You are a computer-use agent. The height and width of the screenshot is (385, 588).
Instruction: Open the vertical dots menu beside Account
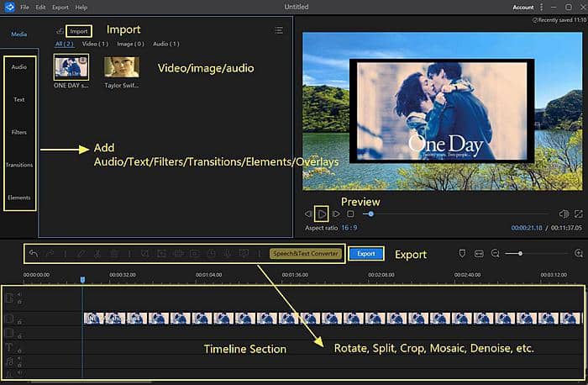(541, 7)
